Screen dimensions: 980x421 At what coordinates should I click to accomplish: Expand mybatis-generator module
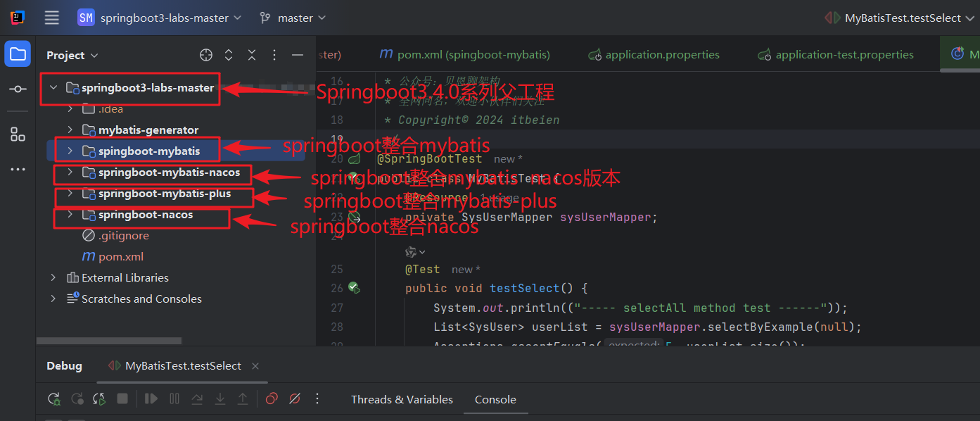click(70, 130)
